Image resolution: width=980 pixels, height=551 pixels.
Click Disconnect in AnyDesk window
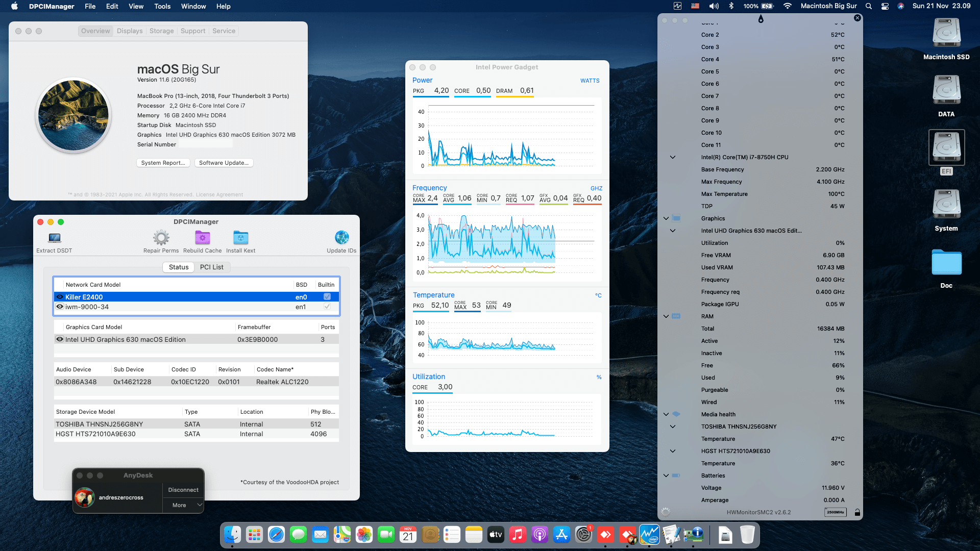183,490
